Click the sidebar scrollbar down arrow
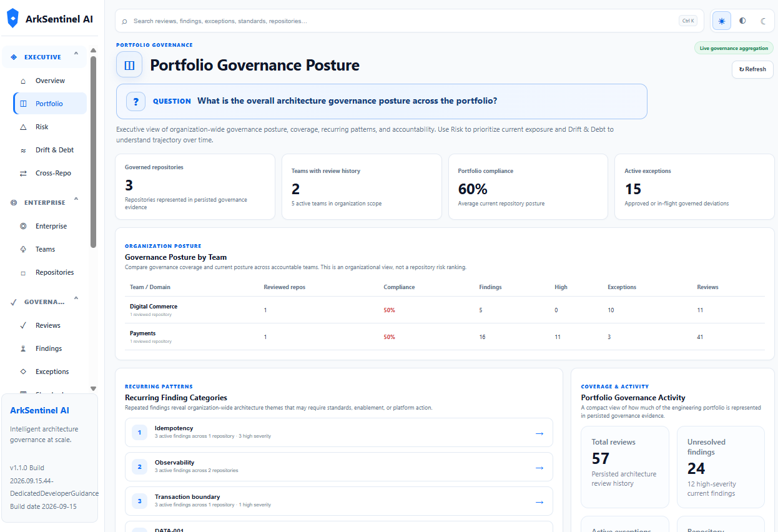 [93, 388]
